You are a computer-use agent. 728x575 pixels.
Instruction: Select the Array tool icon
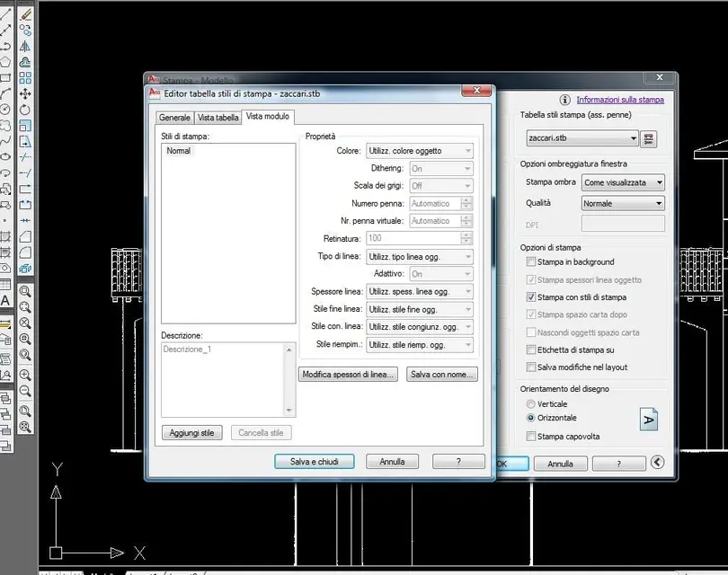[25, 78]
